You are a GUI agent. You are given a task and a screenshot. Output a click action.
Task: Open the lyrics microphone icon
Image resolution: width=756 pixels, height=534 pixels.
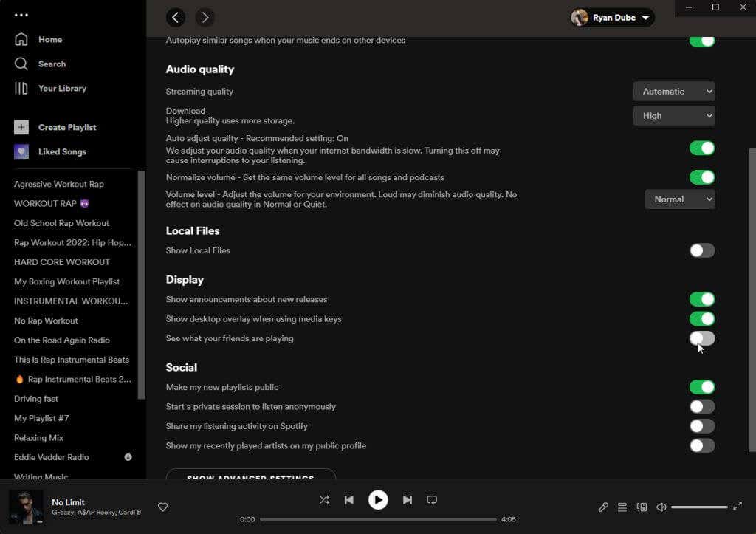603,507
